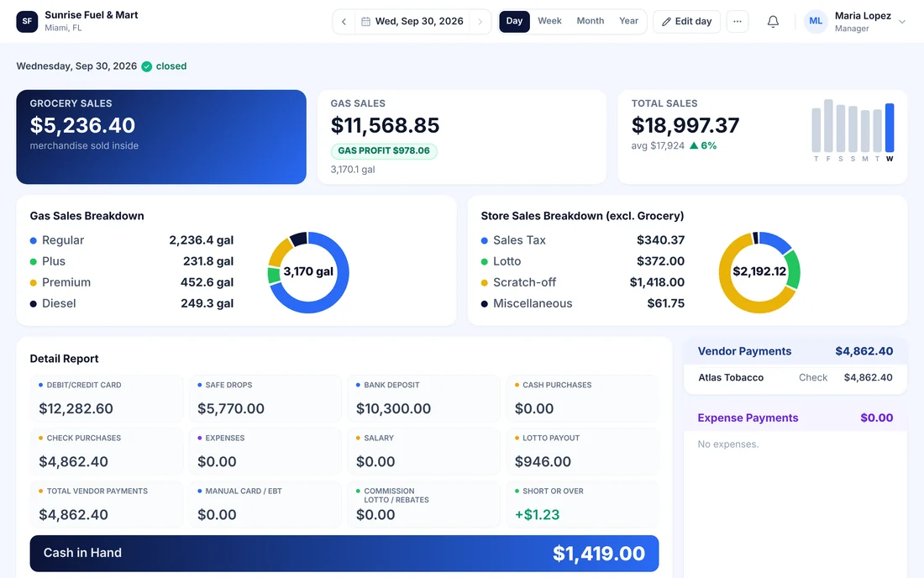Click the green up-trend triangle by 6%
Viewport: 924px width, 578px height.
click(694, 145)
